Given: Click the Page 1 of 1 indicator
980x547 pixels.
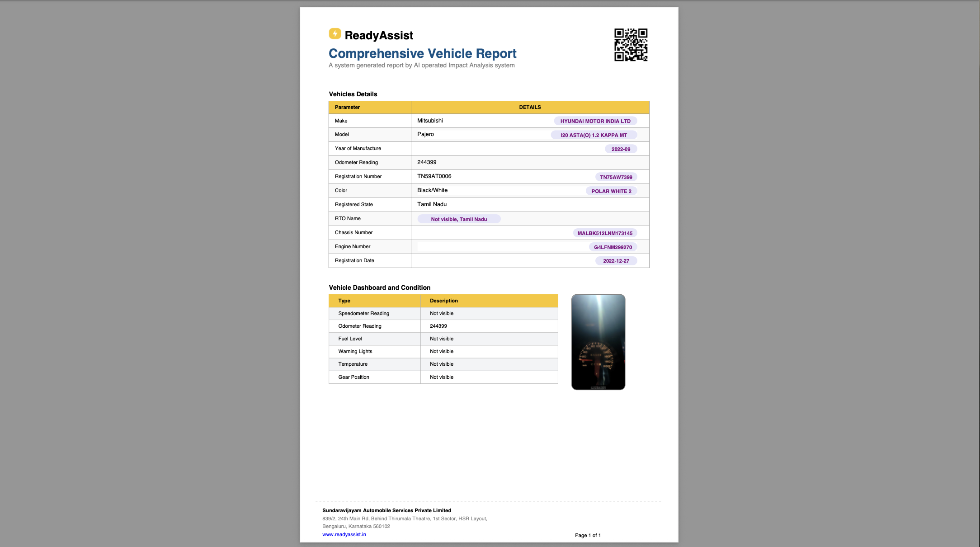Looking at the screenshot, I should (x=588, y=535).
